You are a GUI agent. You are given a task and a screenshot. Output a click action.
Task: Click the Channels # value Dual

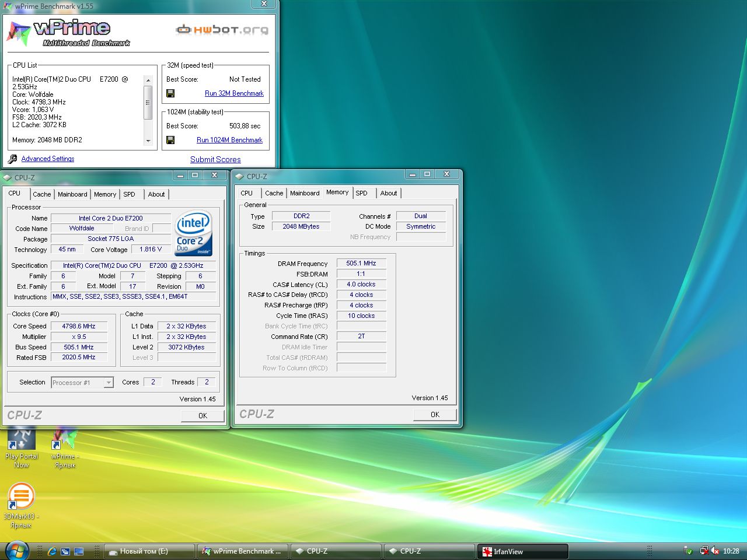421,216
